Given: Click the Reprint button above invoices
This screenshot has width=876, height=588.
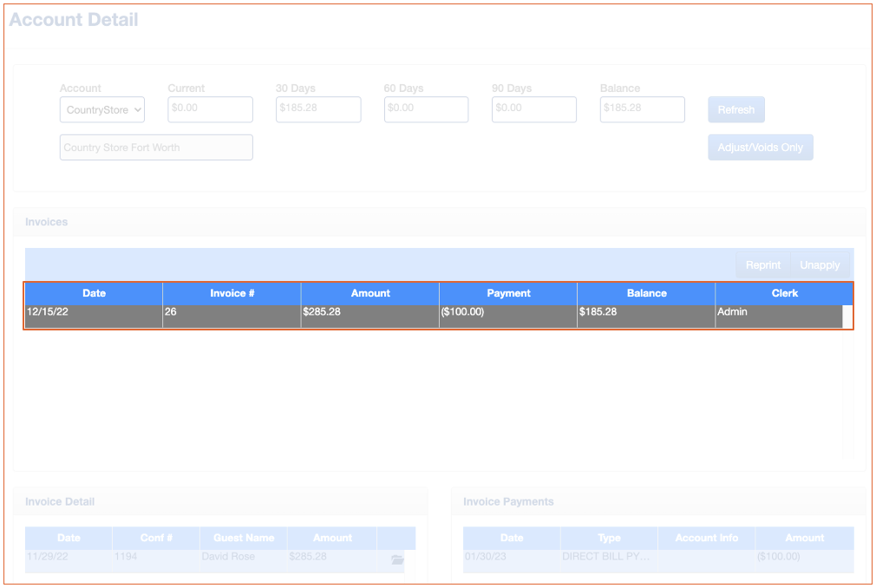Looking at the screenshot, I should pyautogui.click(x=763, y=265).
